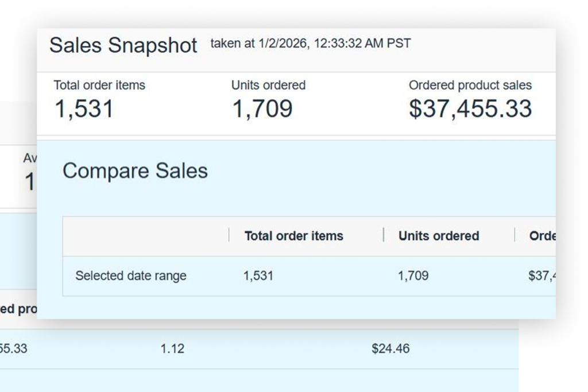Click the 1.12 value in background table
The height and width of the screenshot is (392, 588).
pos(172,348)
